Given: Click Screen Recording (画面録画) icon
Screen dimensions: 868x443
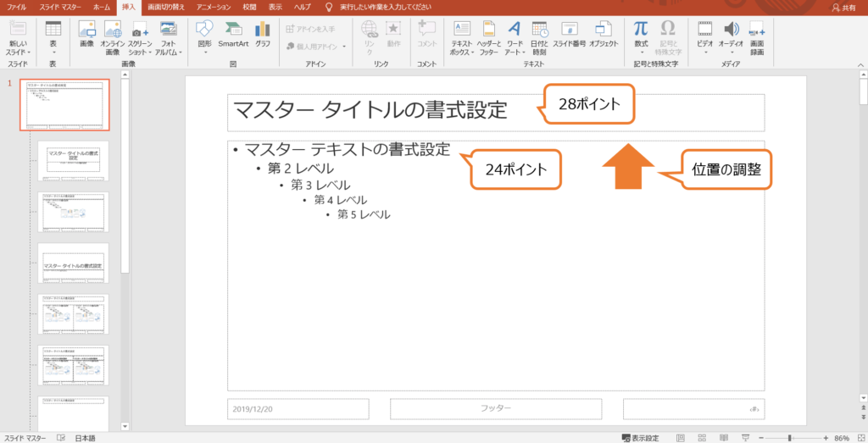Looking at the screenshot, I should pyautogui.click(x=757, y=30).
